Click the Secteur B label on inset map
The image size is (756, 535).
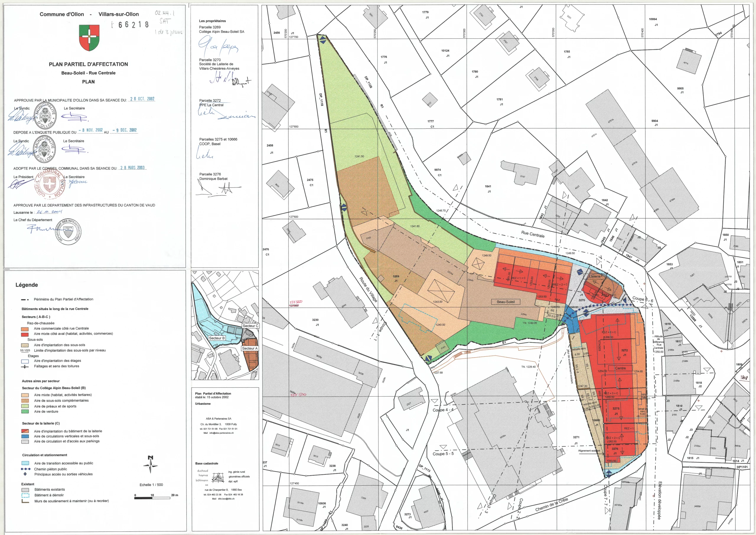[216, 338]
